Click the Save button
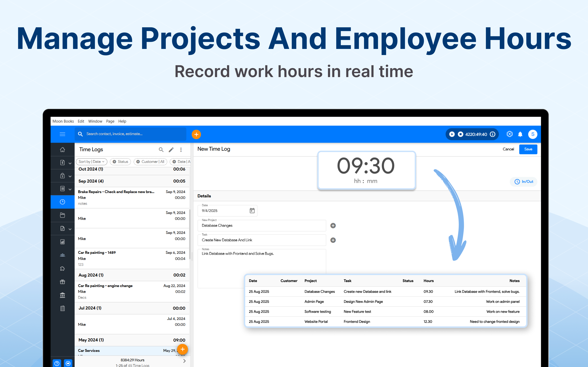This screenshot has height=367, width=588. (x=528, y=149)
